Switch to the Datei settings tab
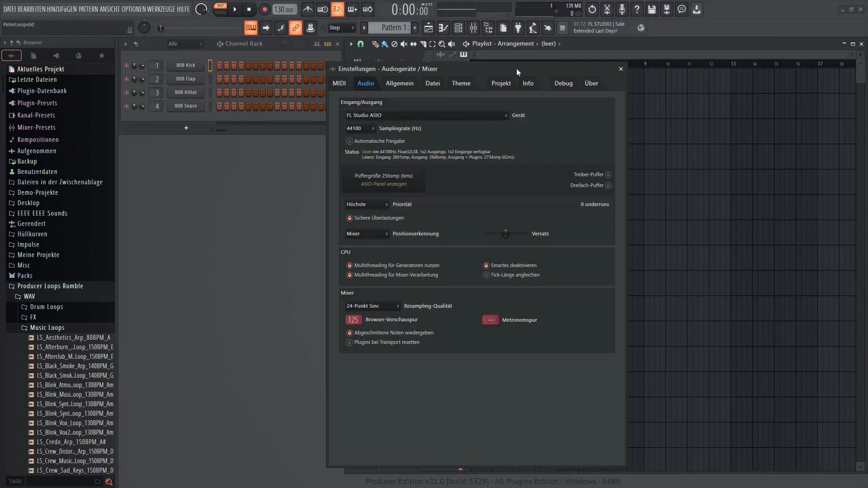 click(433, 84)
